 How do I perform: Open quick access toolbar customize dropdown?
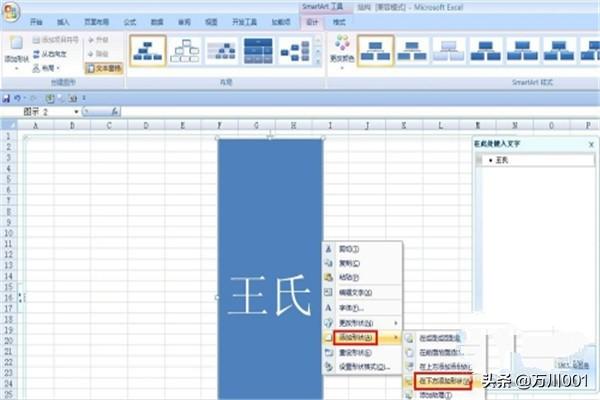pos(84,98)
